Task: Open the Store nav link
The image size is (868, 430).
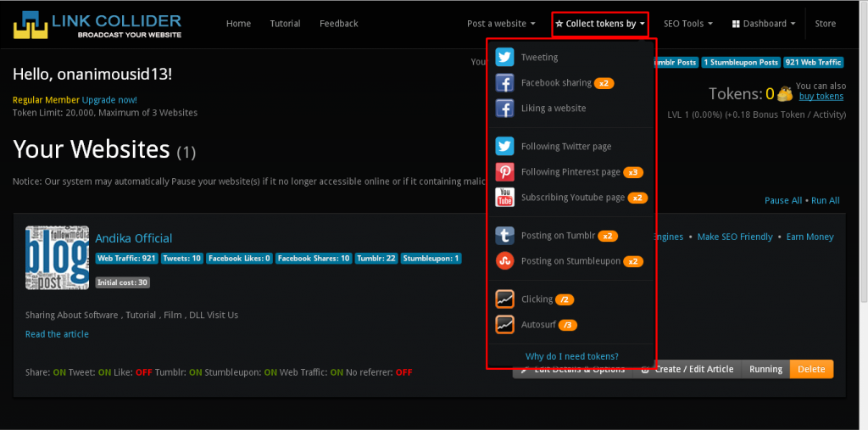Action: (x=826, y=24)
